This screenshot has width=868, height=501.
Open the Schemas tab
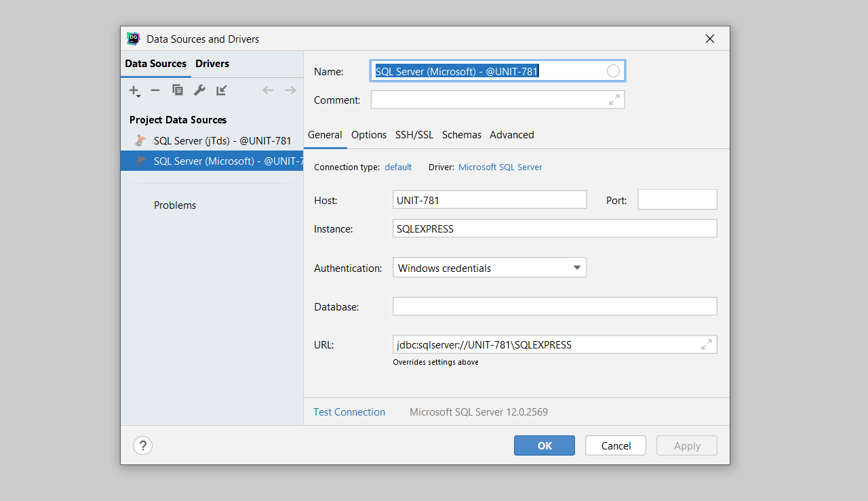(462, 135)
